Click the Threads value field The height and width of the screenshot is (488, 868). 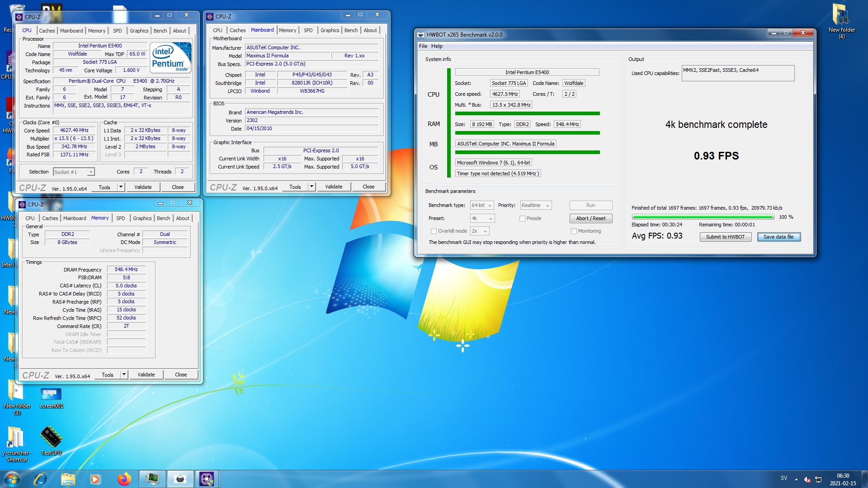182,172
